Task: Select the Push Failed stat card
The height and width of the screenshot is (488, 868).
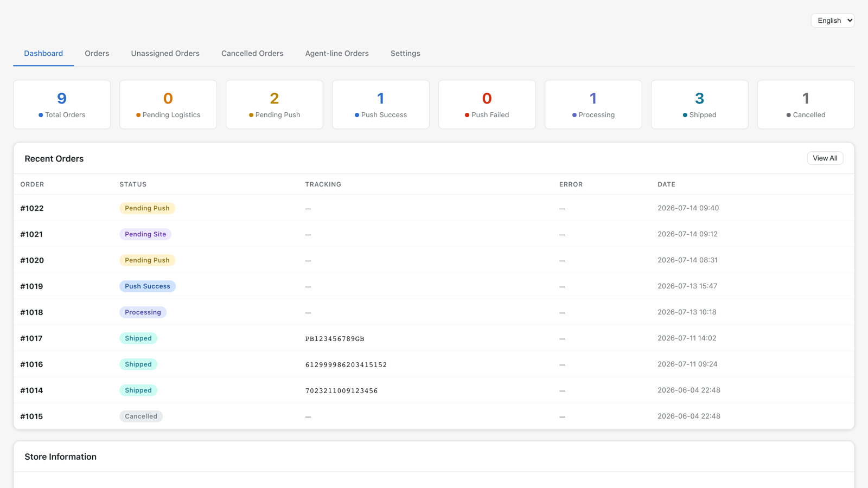Action: (487, 105)
